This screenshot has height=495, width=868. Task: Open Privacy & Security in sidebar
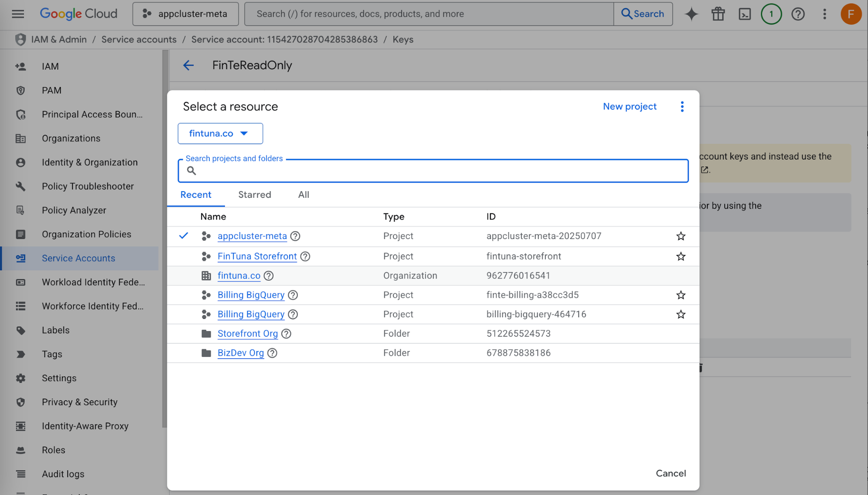tap(79, 402)
